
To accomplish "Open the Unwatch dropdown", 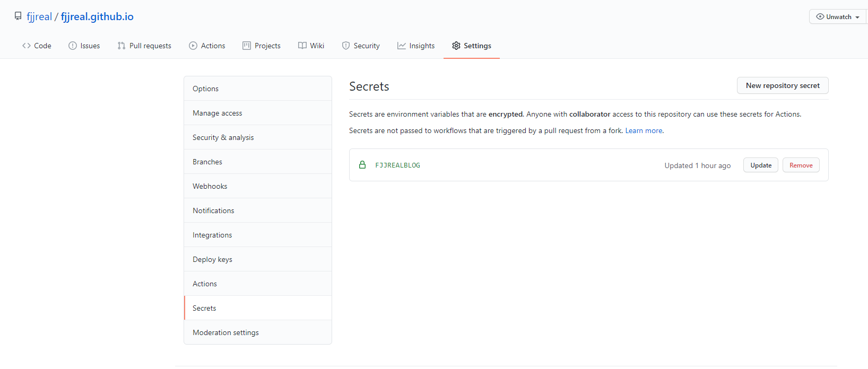I will click(x=838, y=17).
